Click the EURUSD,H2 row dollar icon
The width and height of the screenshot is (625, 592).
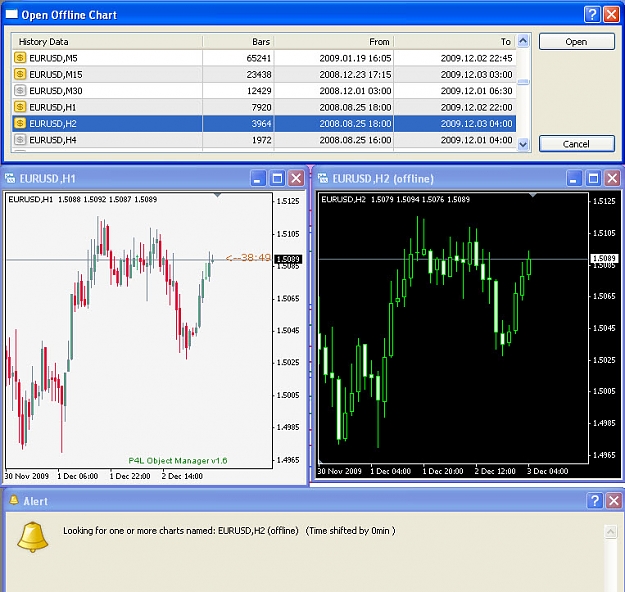(20, 123)
